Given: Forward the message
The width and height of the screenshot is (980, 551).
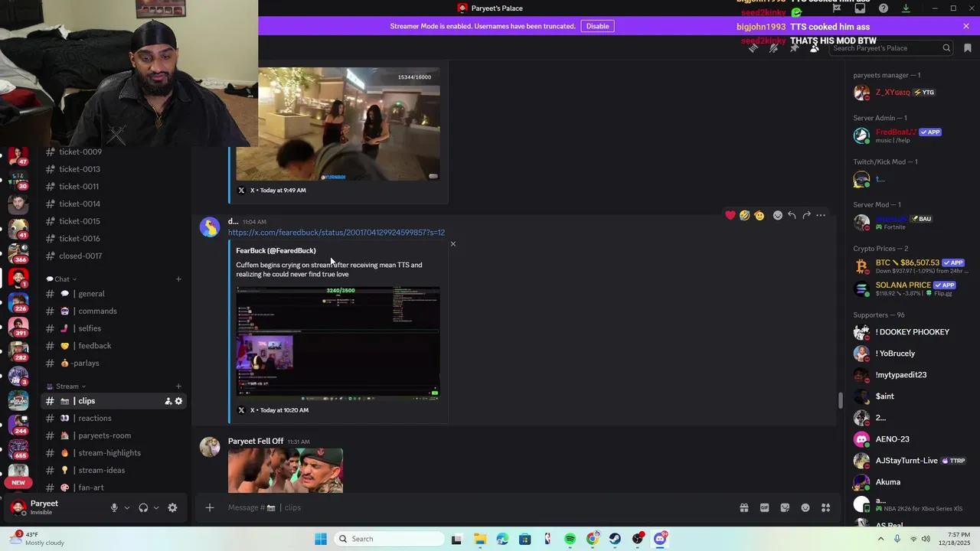Looking at the screenshot, I should pyautogui.click(x=806, y=216).
